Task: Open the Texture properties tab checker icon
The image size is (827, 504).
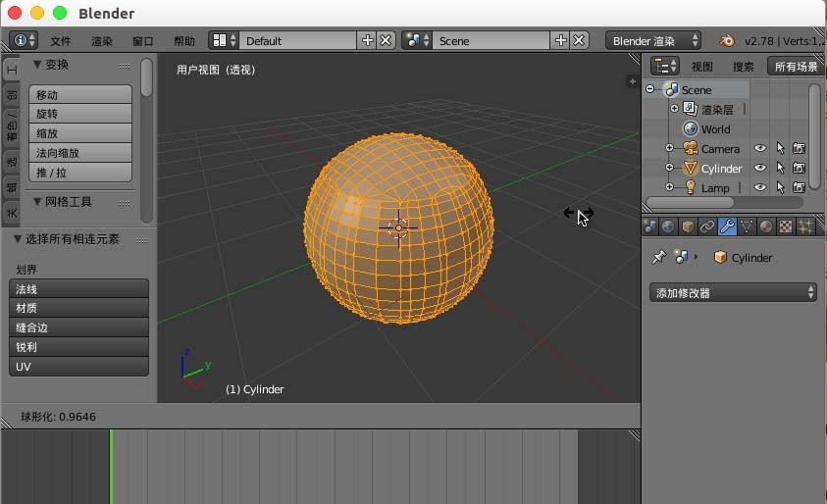Action: (786, 227)
